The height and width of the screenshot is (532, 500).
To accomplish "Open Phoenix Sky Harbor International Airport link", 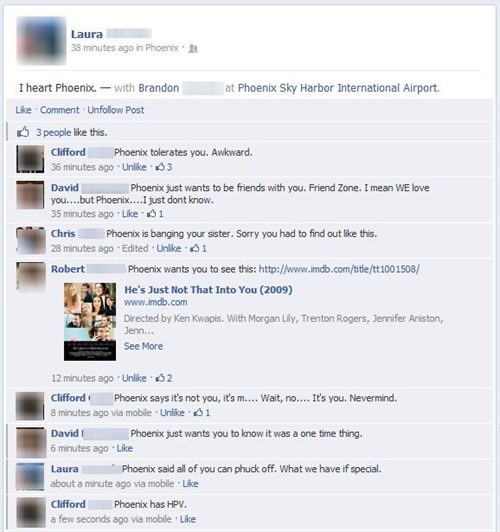I will tap(338, 88).
